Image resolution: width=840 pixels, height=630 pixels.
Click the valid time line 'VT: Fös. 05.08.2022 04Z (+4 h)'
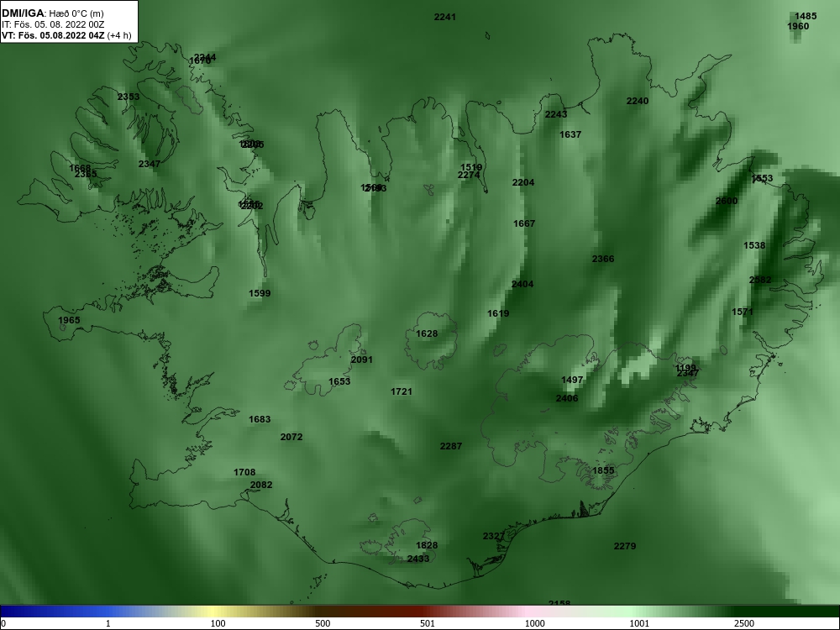pos(66,36)
